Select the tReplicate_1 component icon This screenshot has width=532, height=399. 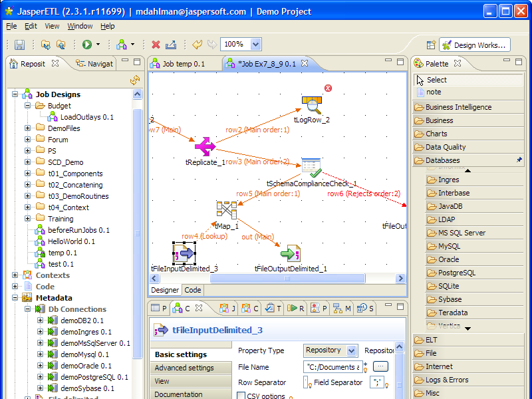(204, 147)
